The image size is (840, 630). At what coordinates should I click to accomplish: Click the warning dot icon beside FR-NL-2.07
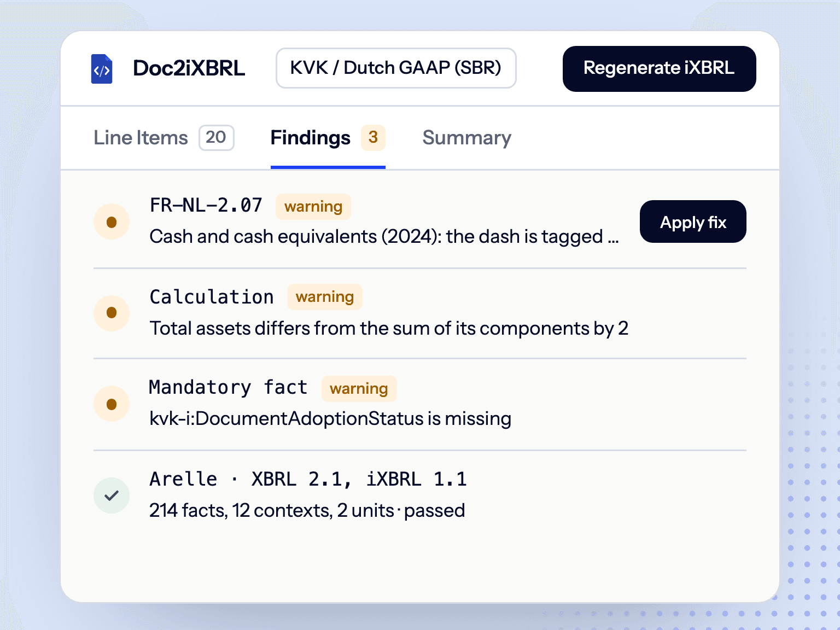(112, 222)
